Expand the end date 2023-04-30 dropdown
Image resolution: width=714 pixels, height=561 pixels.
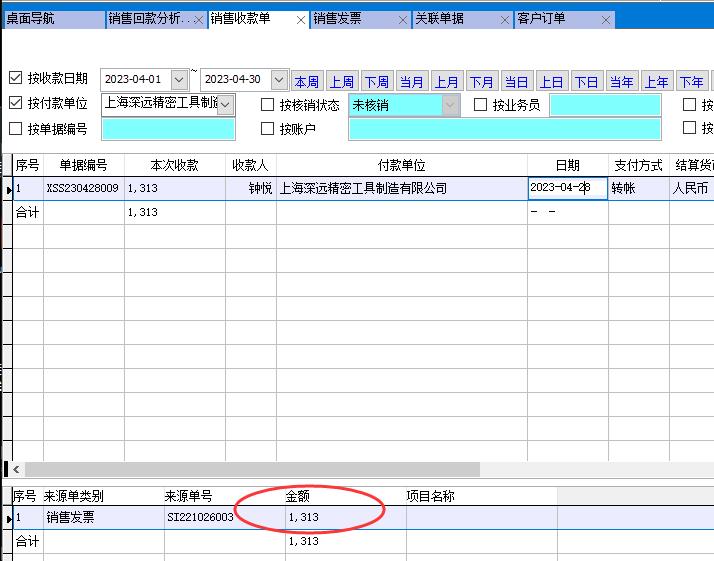(x=280, y=80)
